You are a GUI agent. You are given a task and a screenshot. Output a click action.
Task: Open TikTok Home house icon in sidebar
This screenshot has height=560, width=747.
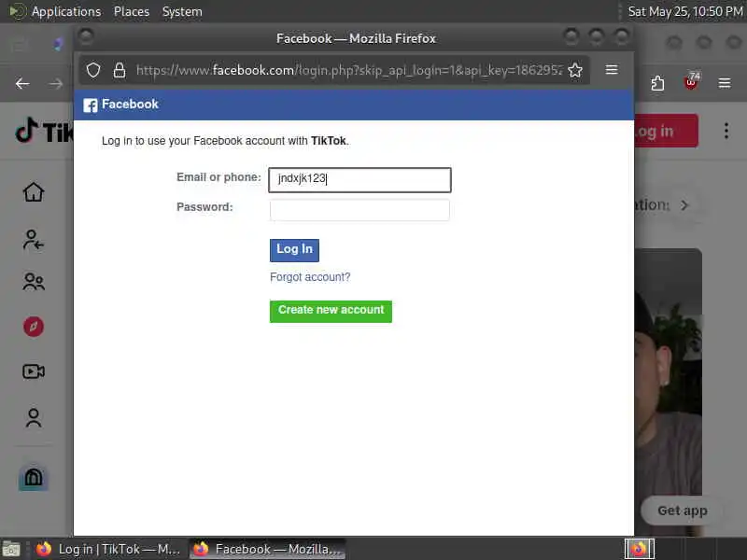click(34, 192)
